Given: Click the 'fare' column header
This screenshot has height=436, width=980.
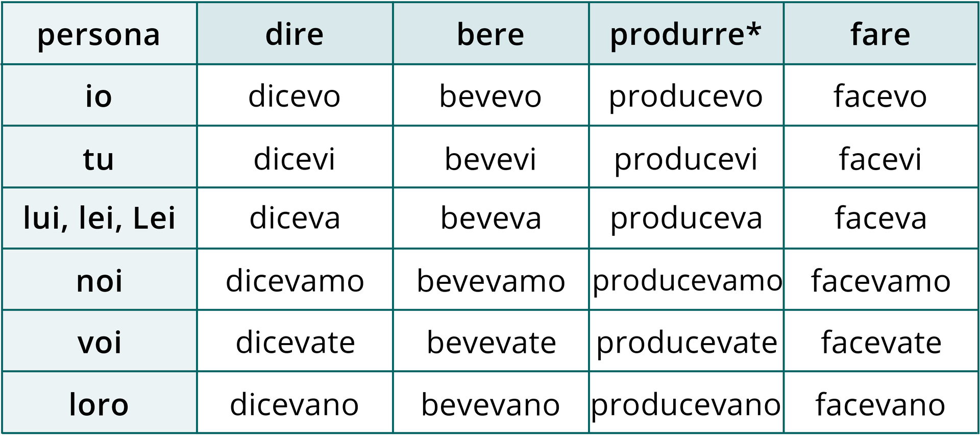Looking at the screenshot, I should (x=880, y=35).
